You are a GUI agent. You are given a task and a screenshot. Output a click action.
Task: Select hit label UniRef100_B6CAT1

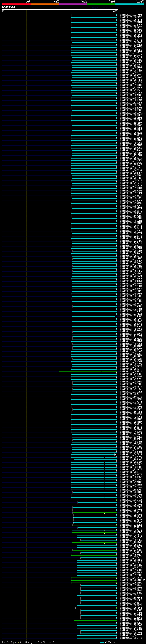(131, 638)
